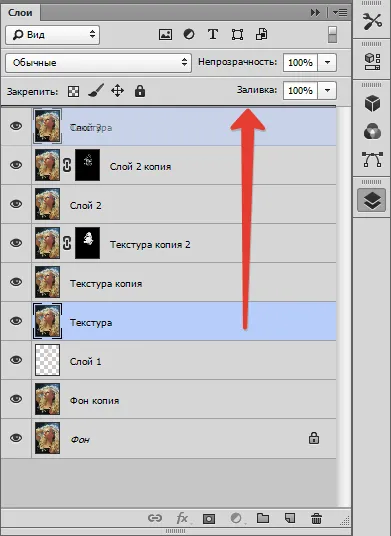Create new group folder icon
This screenshot has width=391, height=536.
pyautogui.click(x=262, y=518)
